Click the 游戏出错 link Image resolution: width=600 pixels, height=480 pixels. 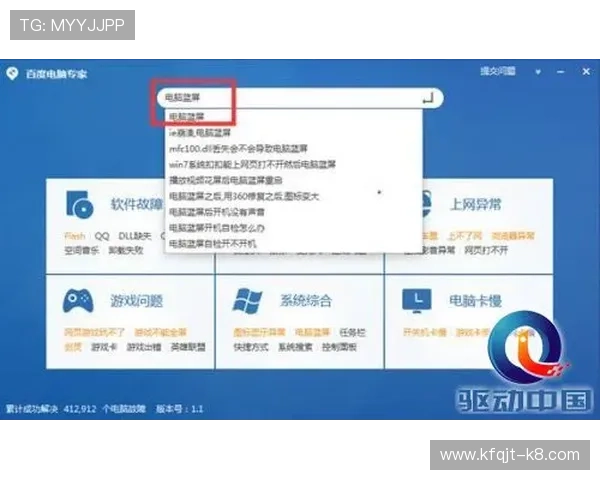(x=144, y=347)
